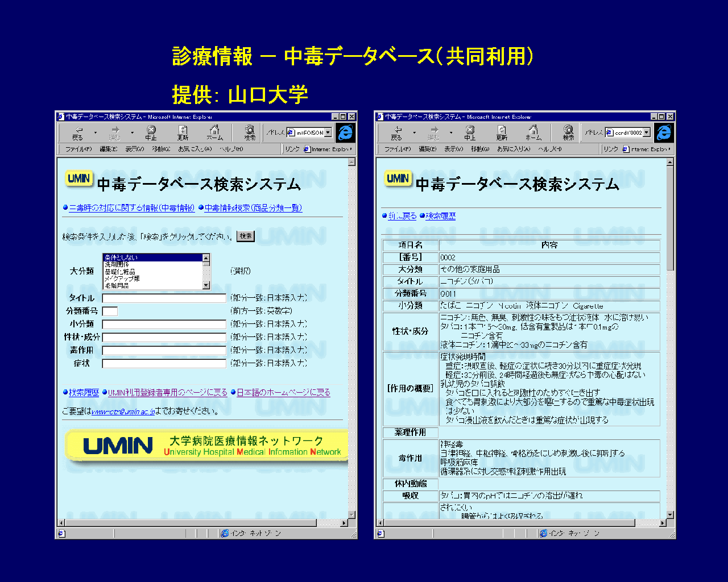Click the タイトル text input field

(164, 298)
